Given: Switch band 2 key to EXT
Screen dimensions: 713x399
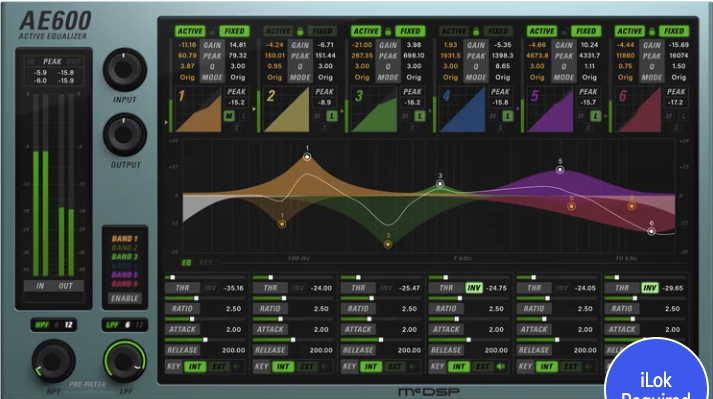Looking at the screenshot, I should tap(307, 366).
